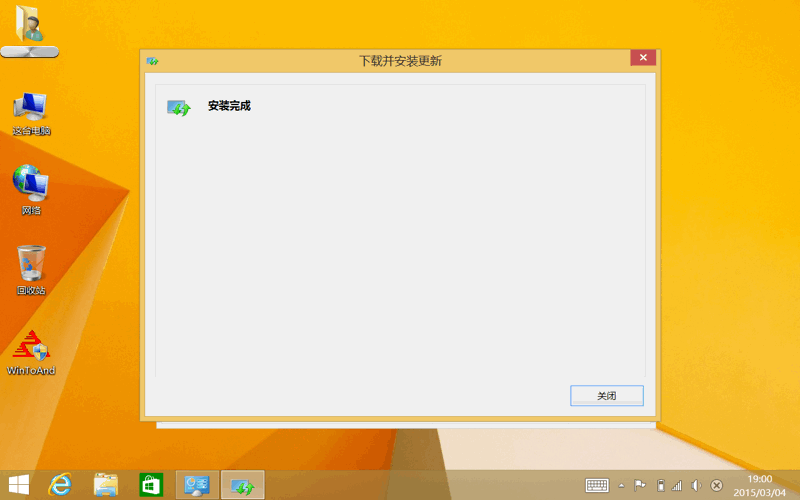800x500 pixels.
Task: Expand the hidden system tray icons arrow
Action: click(x=621, y=485)
